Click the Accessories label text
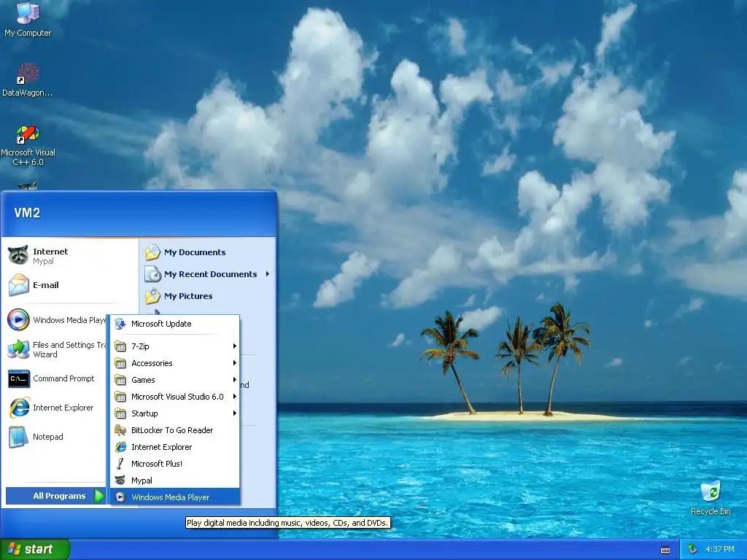 (x=152, y=363)
